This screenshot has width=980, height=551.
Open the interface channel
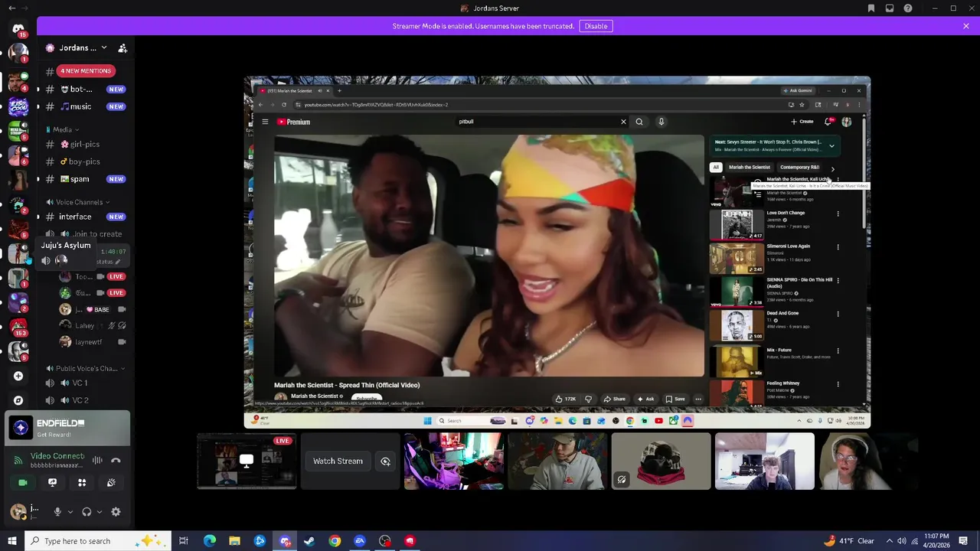pos(85,217)
